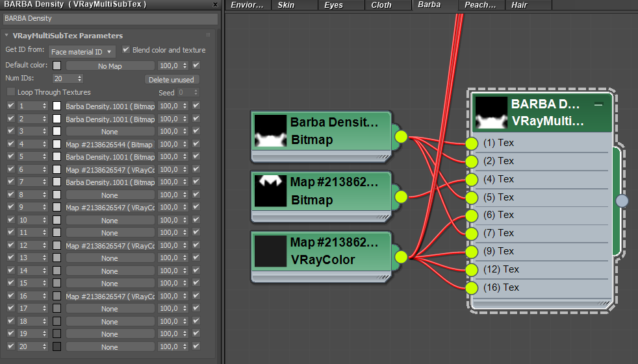Image resolution: width=638 pixels, height=364 pixels.
Task: Switch to the Skin tab
Action: pos(286,5)
